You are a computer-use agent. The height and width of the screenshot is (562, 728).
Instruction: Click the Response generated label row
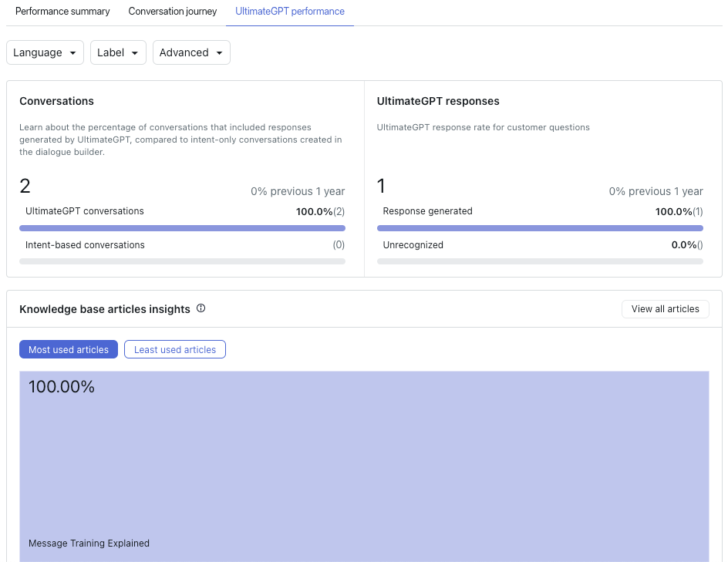click(540, 211)
